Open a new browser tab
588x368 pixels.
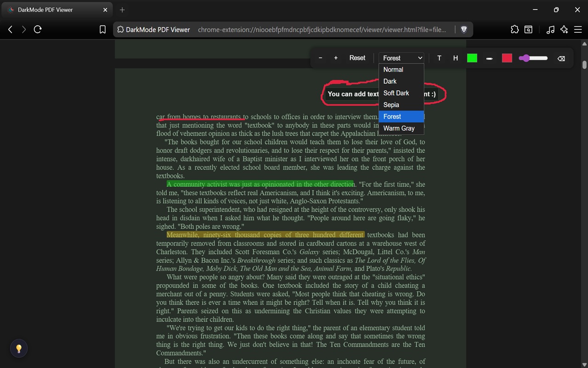tap(122, 10)
